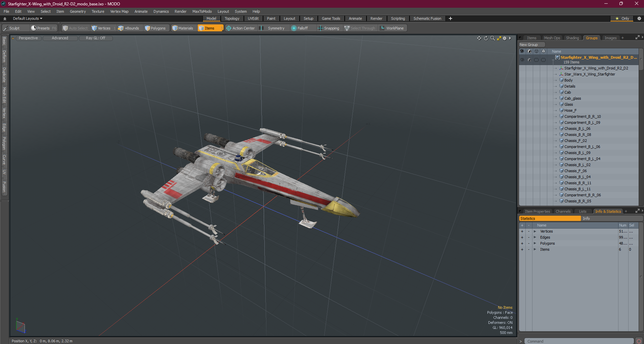Select the Cab_glass item in the list

coord(572,98)
